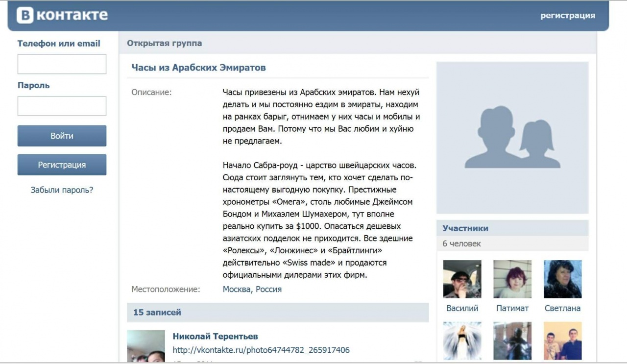Open the 'Москва, Россия' location link
The width and height of the screenshot is (627, 364).
[252, 289]
